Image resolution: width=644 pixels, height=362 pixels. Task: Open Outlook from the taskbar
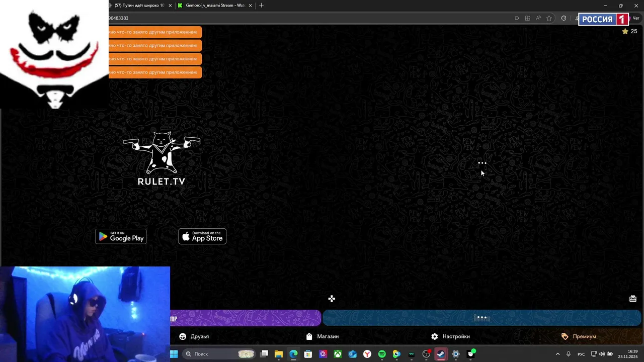click(353, 354)
